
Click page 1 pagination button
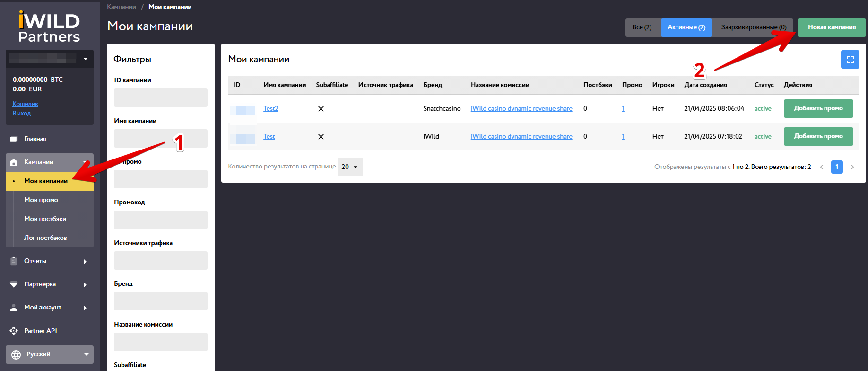[x=837, y=167]
